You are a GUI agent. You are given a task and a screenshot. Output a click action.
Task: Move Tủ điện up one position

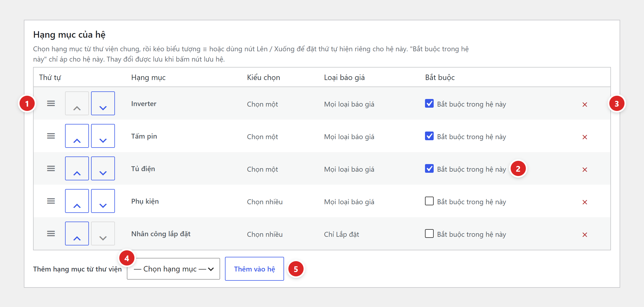77,168
